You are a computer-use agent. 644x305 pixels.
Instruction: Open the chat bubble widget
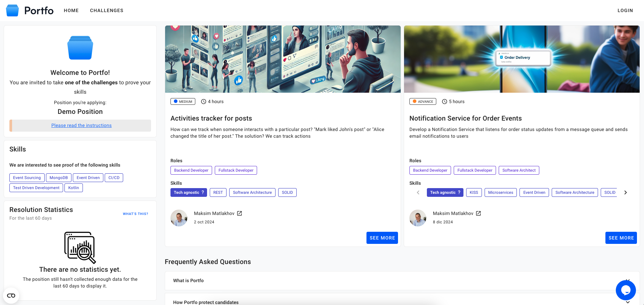626,290
